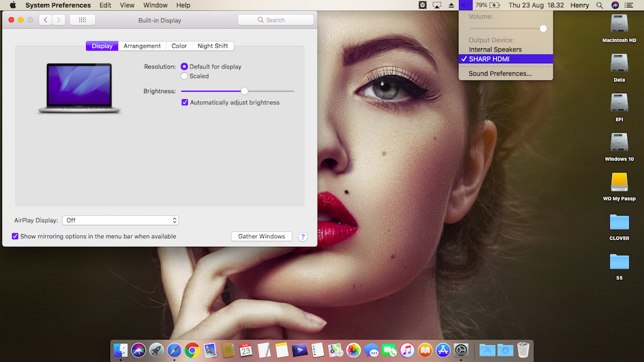Open Siri from the dock
The image size is (644, 362).
tap(138, 350)
